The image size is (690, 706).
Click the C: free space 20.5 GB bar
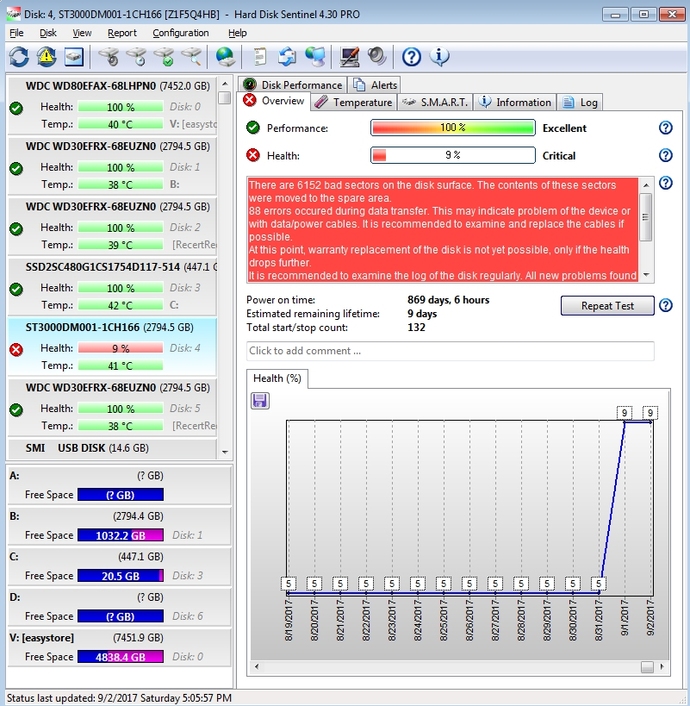(x=120, y=575)
